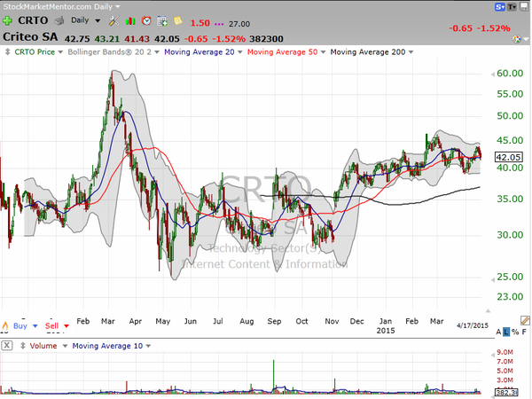Click the small arrow below the price scale
532x399 pixels.
point(488,311)
